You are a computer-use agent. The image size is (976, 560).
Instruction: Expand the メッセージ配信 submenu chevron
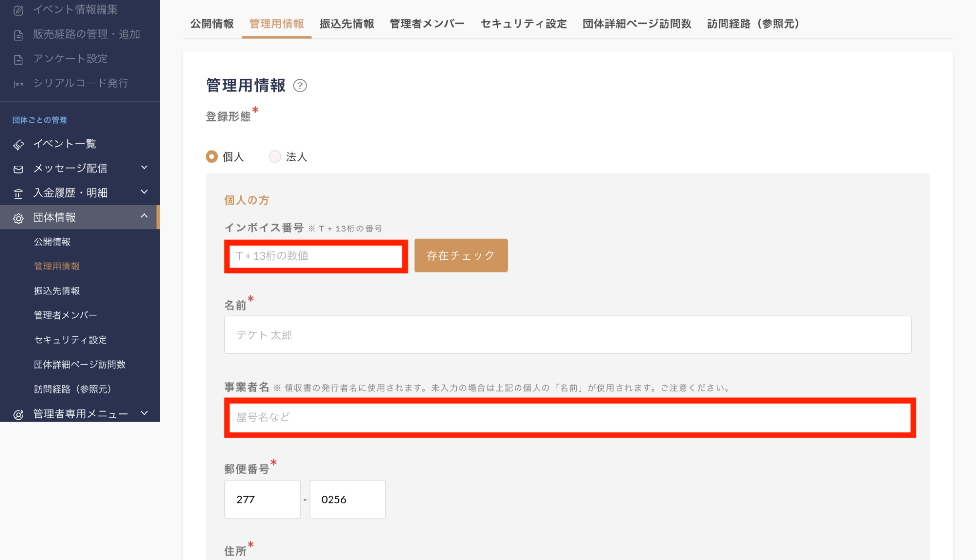(x=144, y=167)
